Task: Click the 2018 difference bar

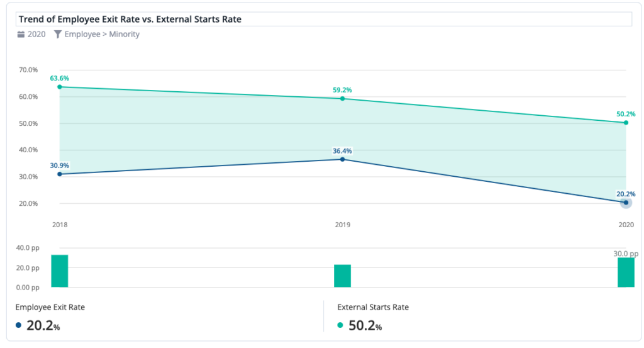Action: (x=60, y=271)
